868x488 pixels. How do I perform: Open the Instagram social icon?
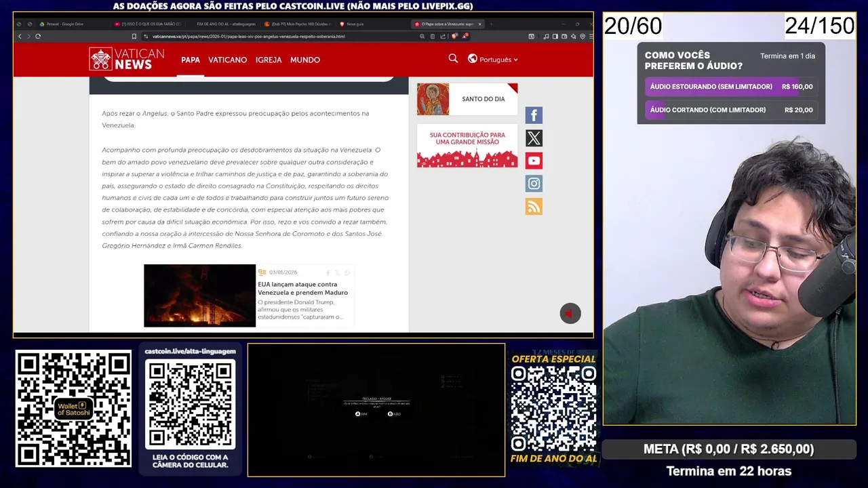tap(534, 184)
